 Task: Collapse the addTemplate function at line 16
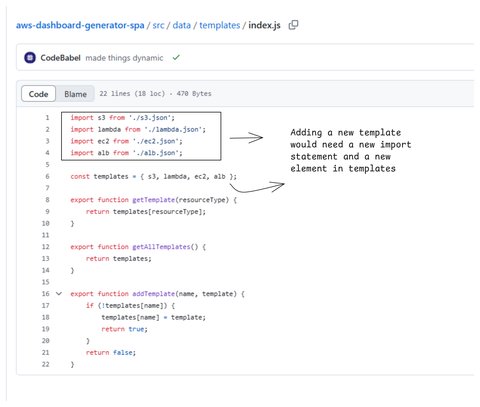tap(59, 294)
